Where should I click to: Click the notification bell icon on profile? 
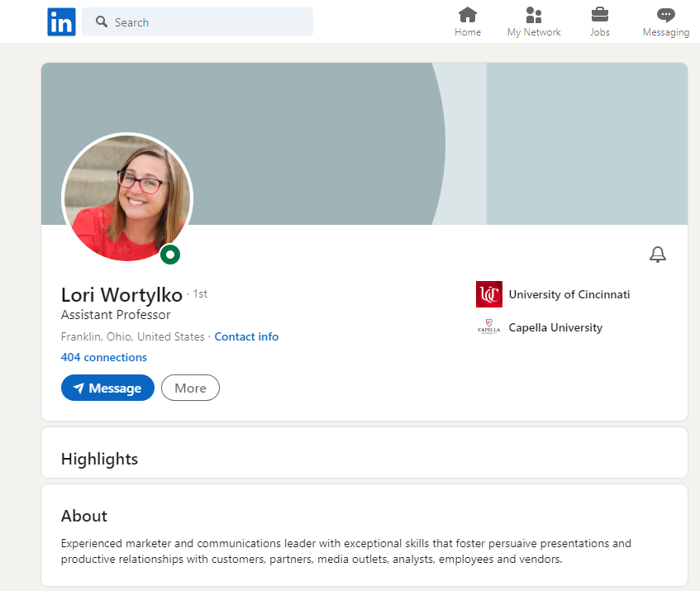click(658, 255)
